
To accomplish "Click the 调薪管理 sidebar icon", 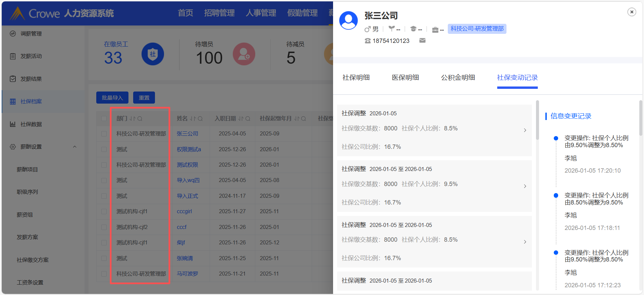I will [13, 34].
